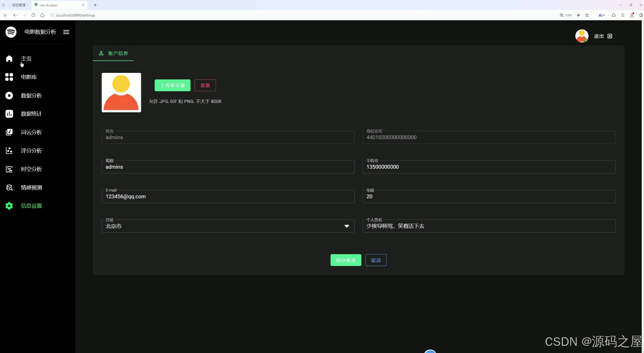
Task: Click the 数据分析 play-circle icon
Action: point(9,95)
